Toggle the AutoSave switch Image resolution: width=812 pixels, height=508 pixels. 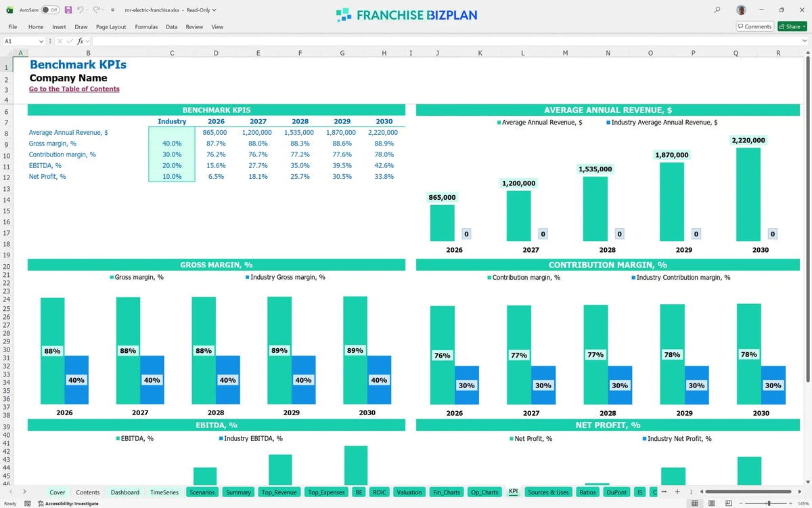tap(49, 10)
